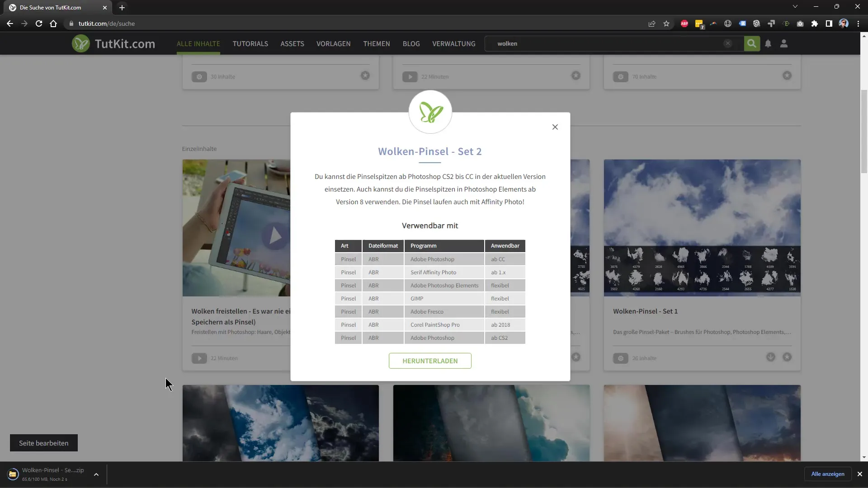Favorite the '70 Inhalte' card star
Screen dimensions: 868x488
click(787, 75)
